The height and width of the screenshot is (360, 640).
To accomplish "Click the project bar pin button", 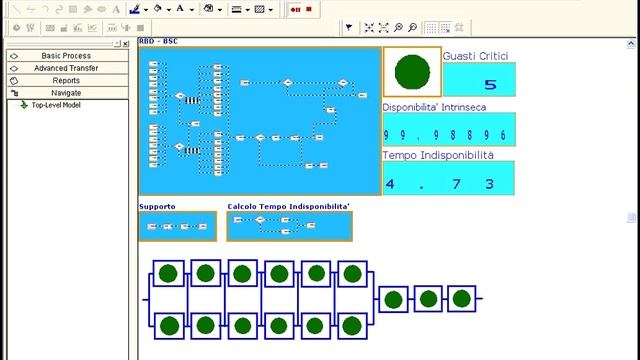I will 118,44.
